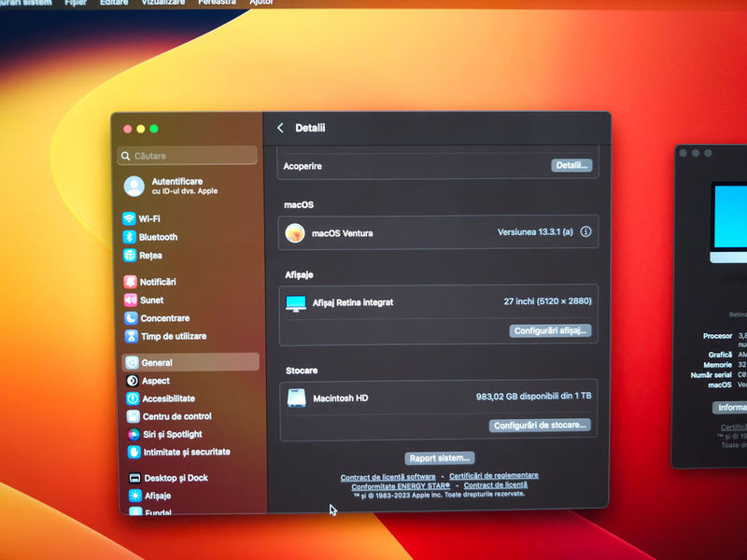
Task: Click the green zoom button of System Settings
Action: click(x=154, y=129)
